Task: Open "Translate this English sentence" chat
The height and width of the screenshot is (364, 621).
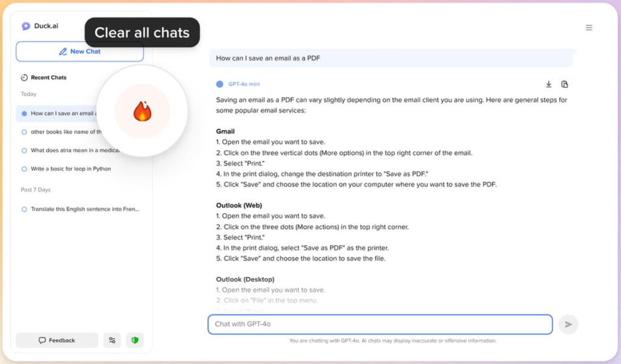Action: point(81,209)
